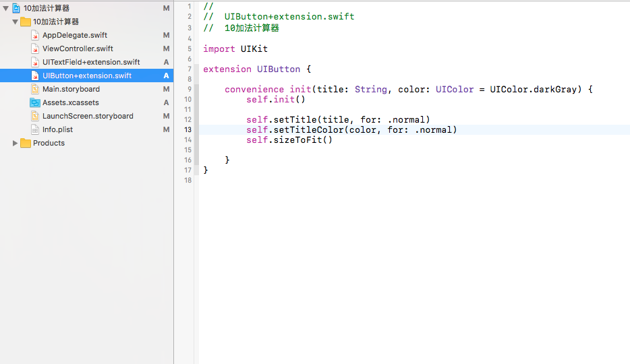Viewport: 630px width, 364px height.
Task: Click 'UIColor.darkGray' default value
Action: [x=533, y=89]
